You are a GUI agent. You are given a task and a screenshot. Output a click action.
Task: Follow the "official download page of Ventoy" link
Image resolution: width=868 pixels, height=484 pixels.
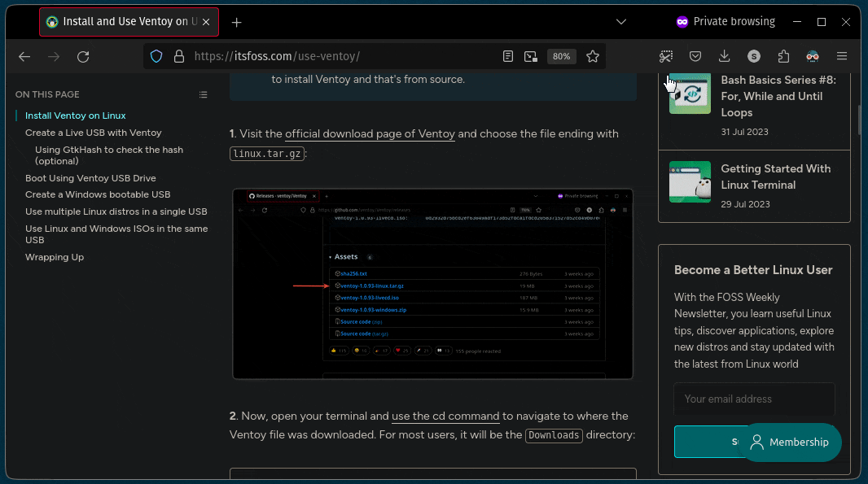[x=370, y=133]
